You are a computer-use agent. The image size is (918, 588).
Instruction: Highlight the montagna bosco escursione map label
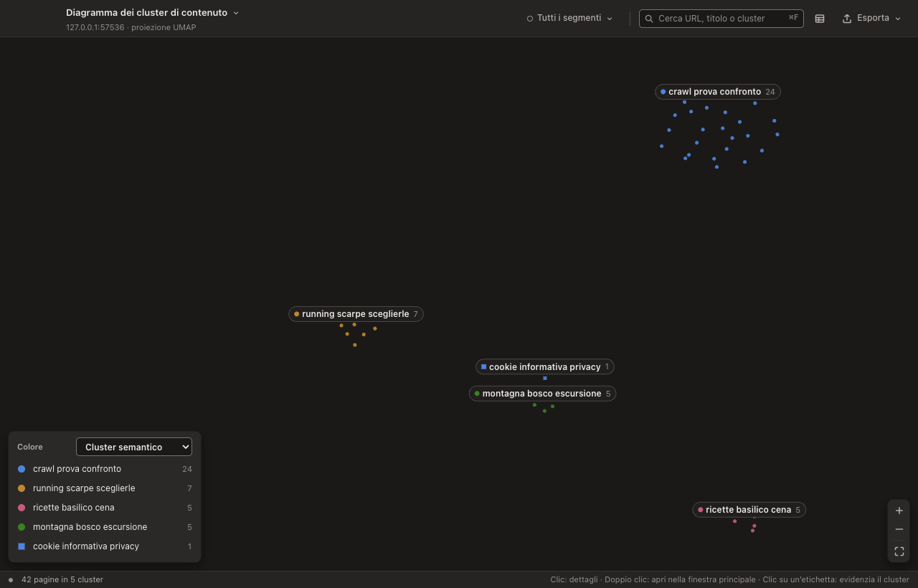pyautogui.click(x=542, y=394)
